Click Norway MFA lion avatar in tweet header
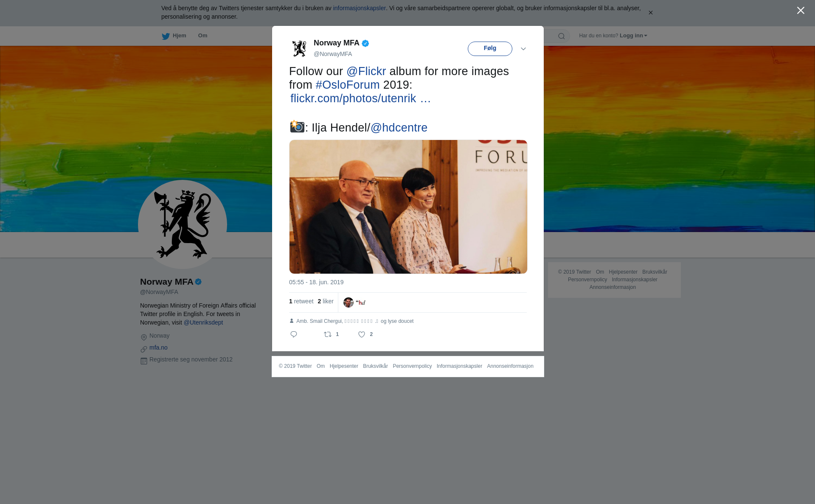 tap(299, 48)
